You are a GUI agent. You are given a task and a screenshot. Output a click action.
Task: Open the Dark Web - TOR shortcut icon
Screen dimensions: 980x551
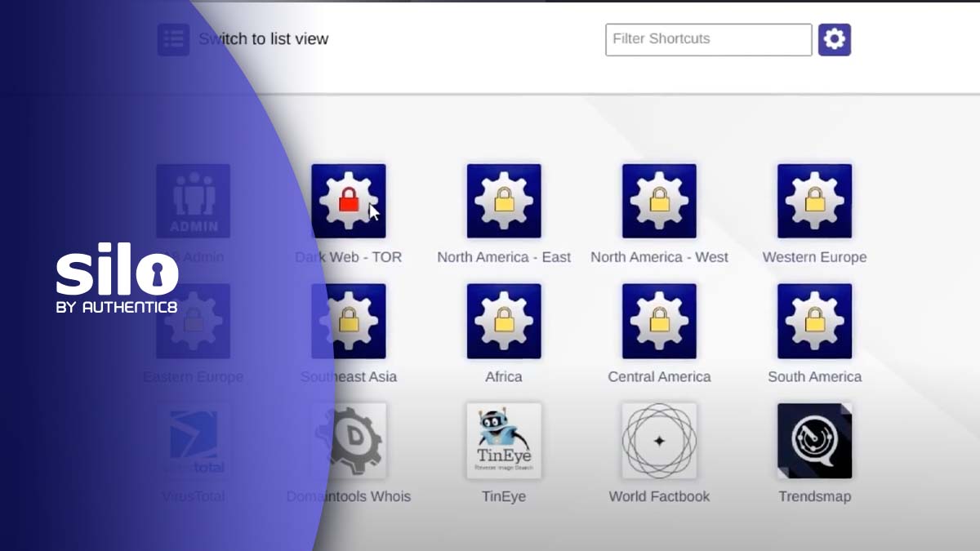pyautogui.click(x=349, y=201)
